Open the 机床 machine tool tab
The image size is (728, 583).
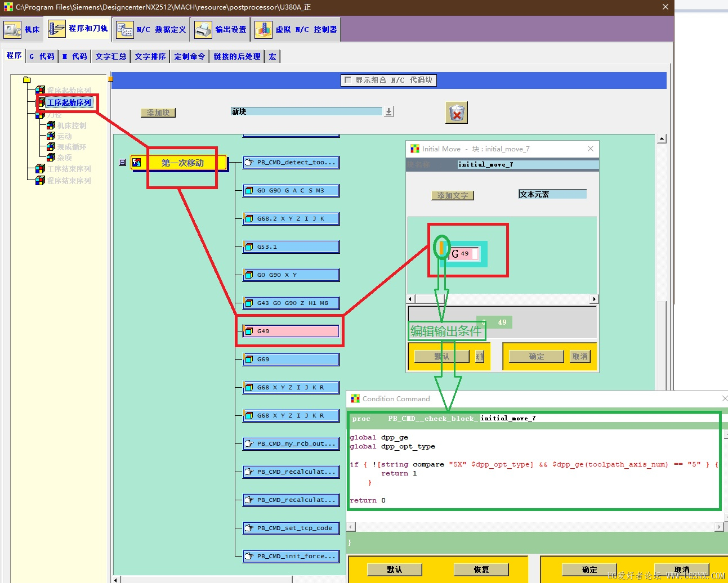22,29
